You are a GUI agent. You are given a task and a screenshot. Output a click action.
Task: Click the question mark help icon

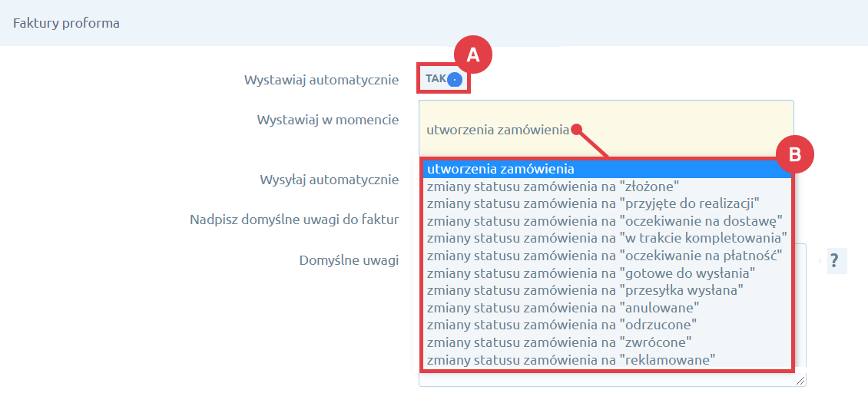(x=834, y=262)
